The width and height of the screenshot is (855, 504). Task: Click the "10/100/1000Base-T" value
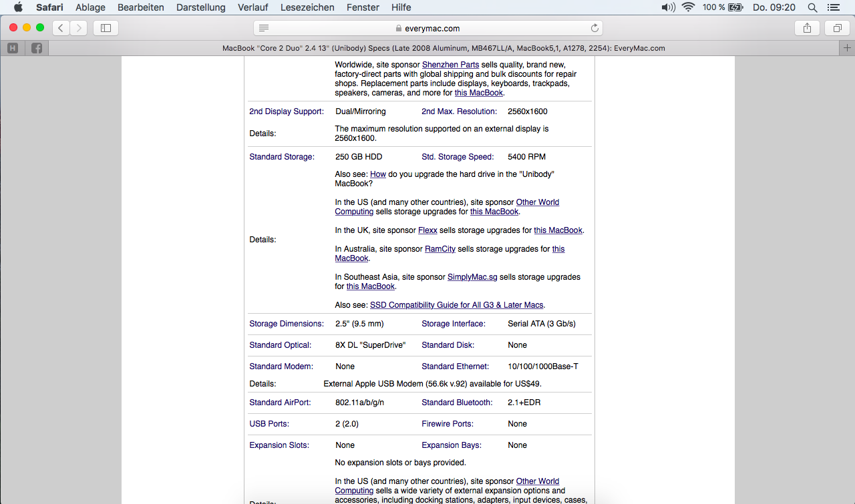[x=543, y=366]
